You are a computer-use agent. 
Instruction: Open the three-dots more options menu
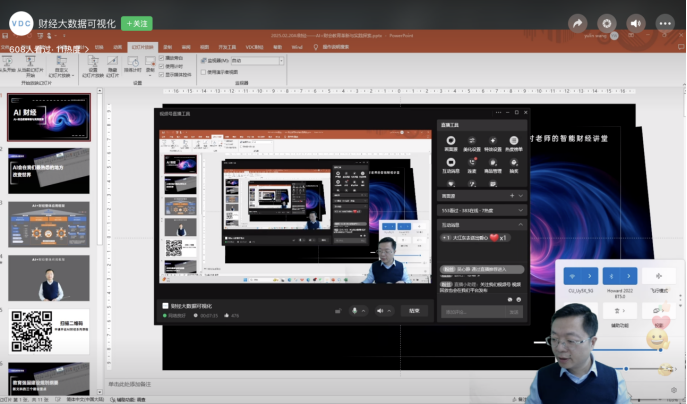664,22
